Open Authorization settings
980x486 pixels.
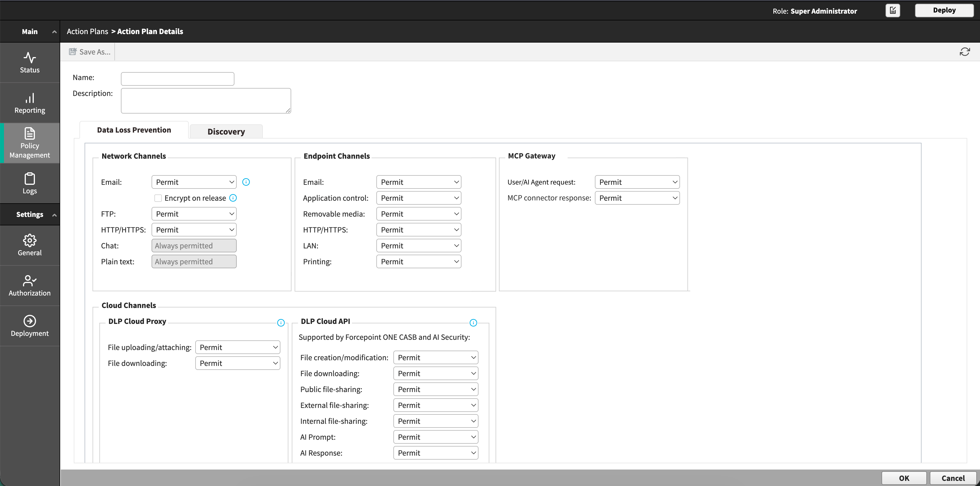30,286
